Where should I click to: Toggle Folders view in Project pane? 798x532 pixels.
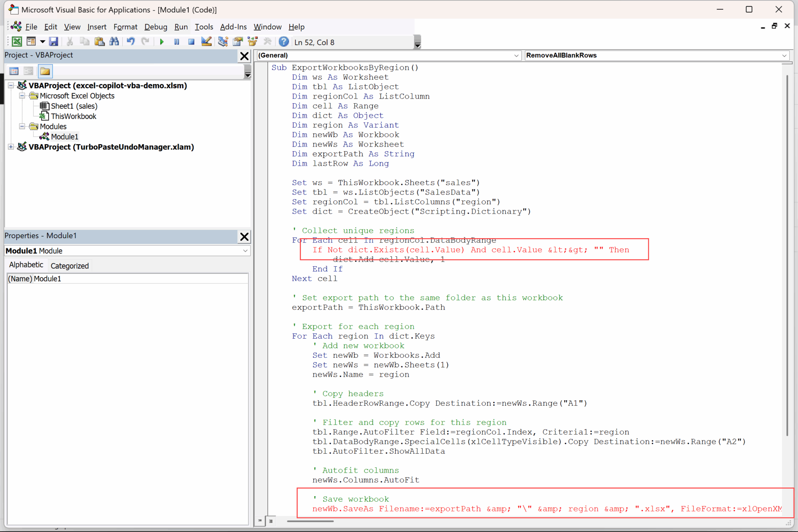click(45, 71)
